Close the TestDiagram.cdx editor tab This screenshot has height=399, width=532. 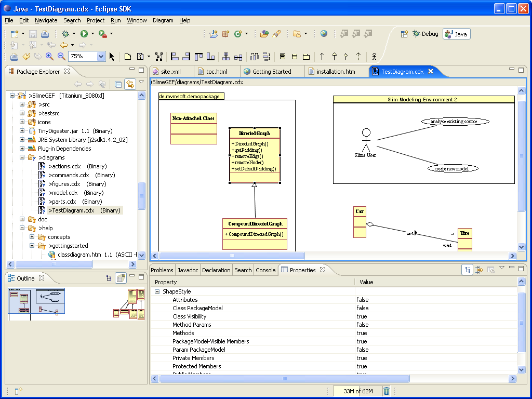click(x=431, y=71)
